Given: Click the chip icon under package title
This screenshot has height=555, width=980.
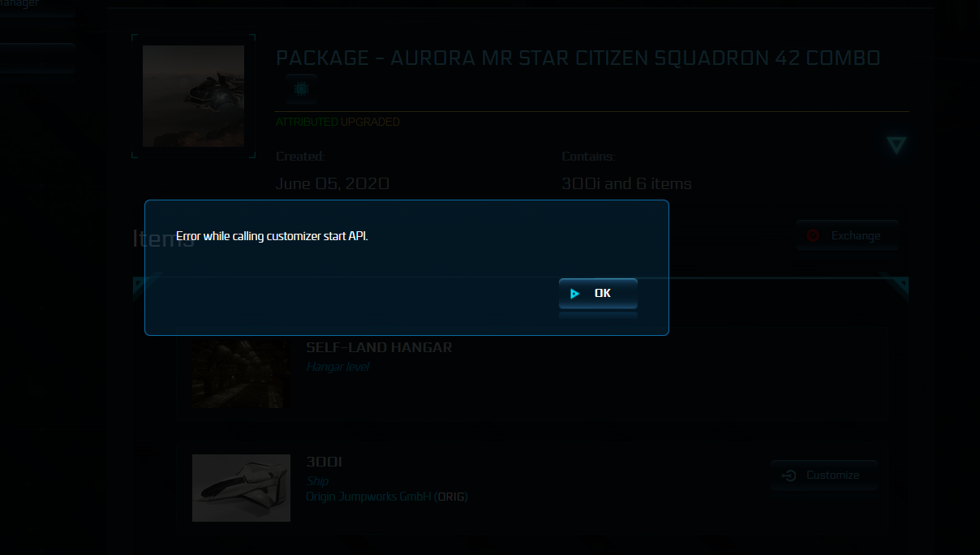Looking at the screenshot, I should [301, 89].
